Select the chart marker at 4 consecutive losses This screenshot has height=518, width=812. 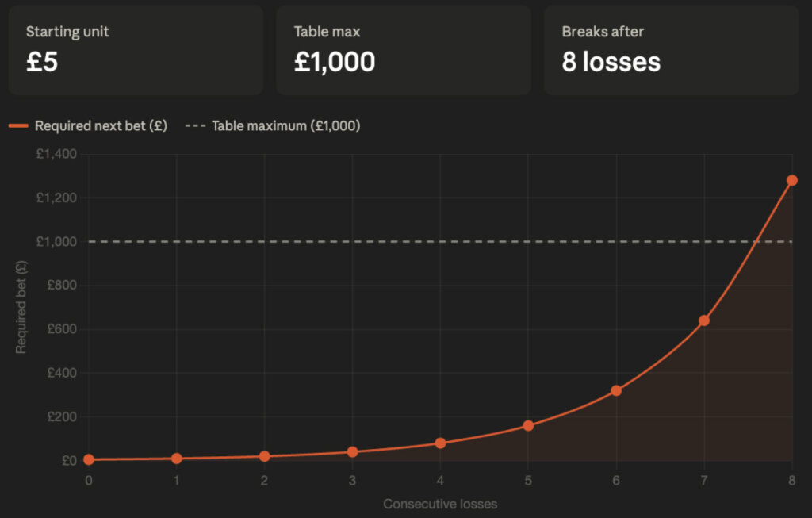[x=440, y=443]
